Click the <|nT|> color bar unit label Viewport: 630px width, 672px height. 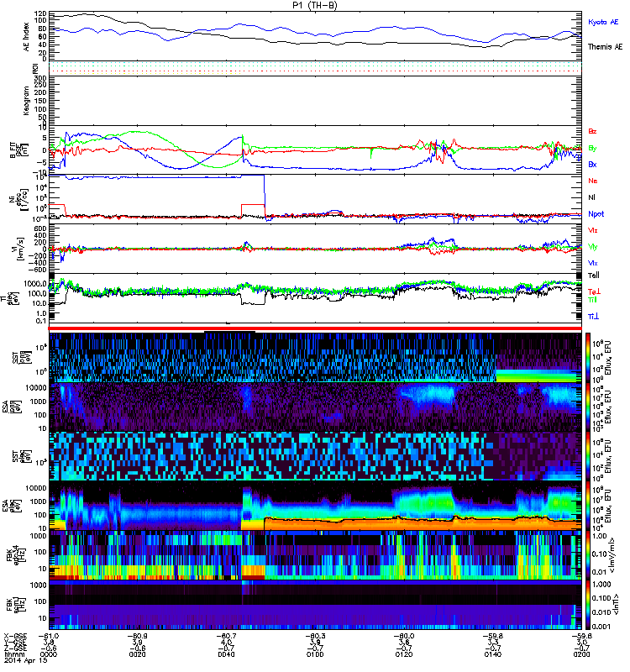coord(617,604)
